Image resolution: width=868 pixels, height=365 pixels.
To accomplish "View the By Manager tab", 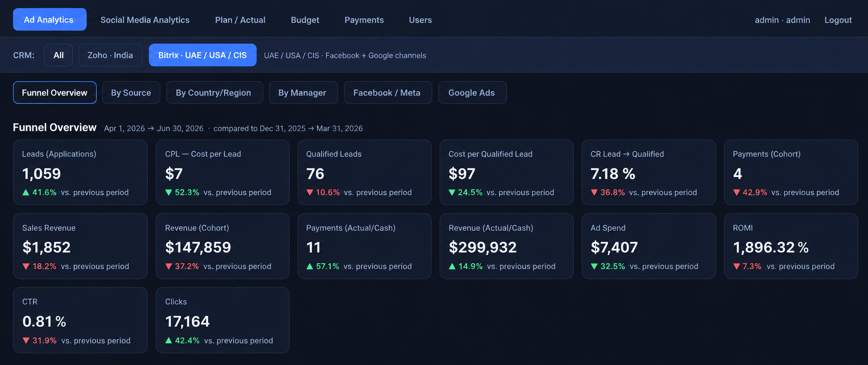I will [303, 92].
